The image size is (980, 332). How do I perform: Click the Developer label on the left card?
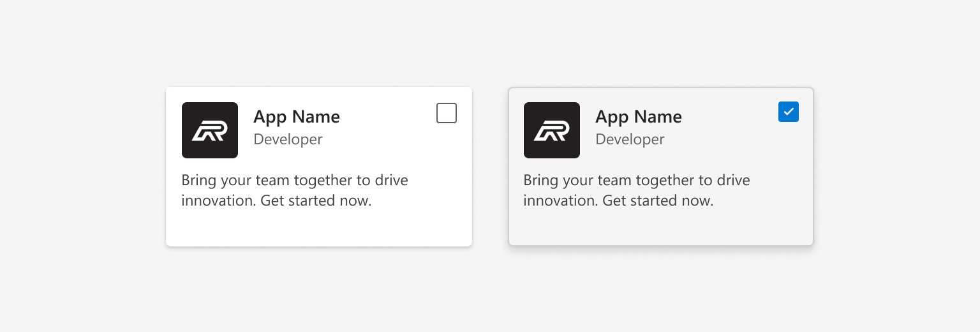(288, 139)
